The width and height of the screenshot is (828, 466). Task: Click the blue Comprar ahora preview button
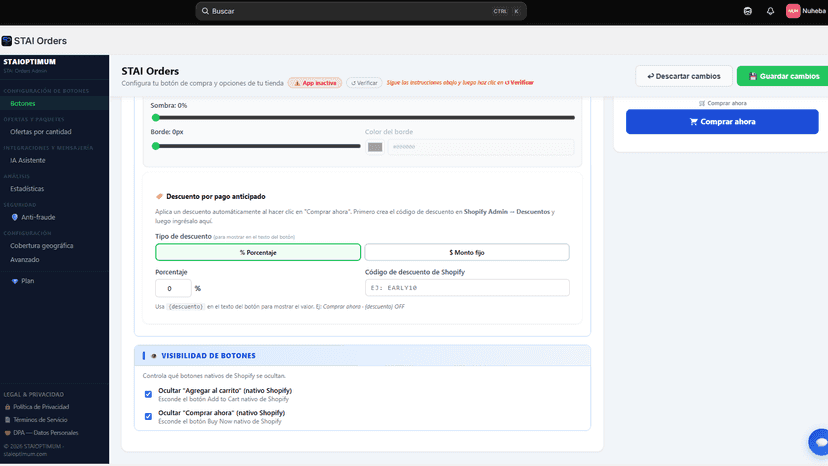(x=722, y=122)
